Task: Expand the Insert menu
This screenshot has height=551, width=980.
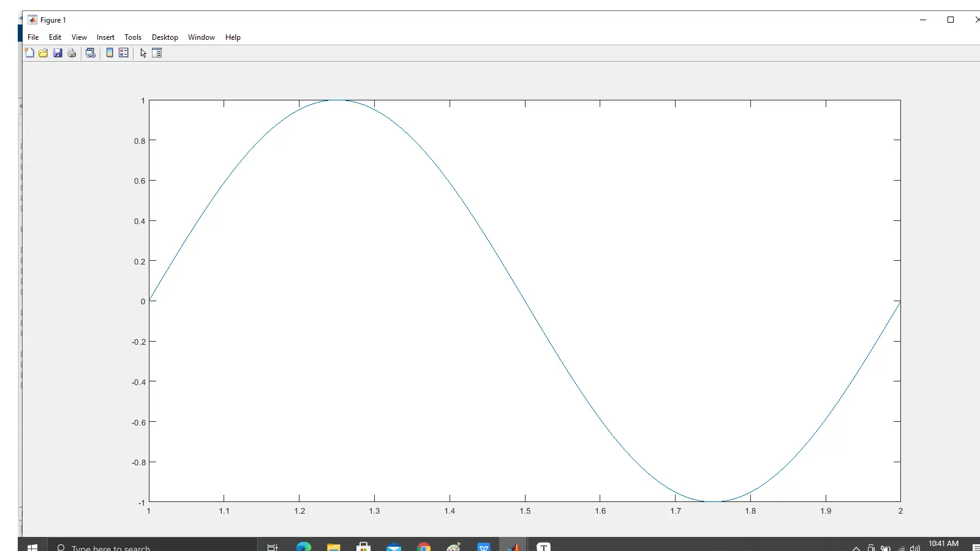Action: click(105, 37)
